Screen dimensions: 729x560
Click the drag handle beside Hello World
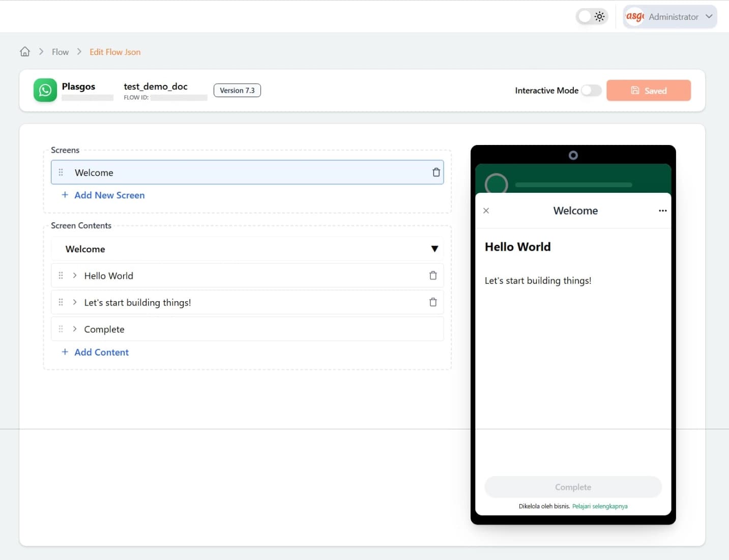(61, 276)
